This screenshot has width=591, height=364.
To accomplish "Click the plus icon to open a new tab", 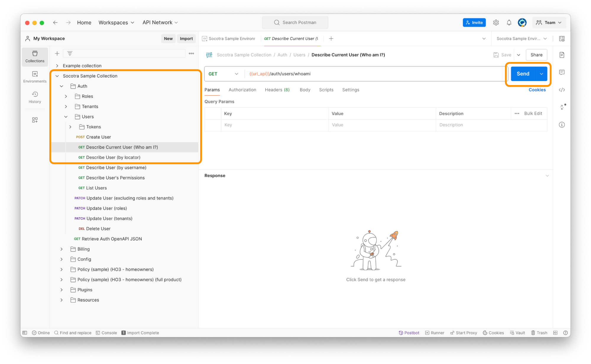I will (x=331, y=39).
